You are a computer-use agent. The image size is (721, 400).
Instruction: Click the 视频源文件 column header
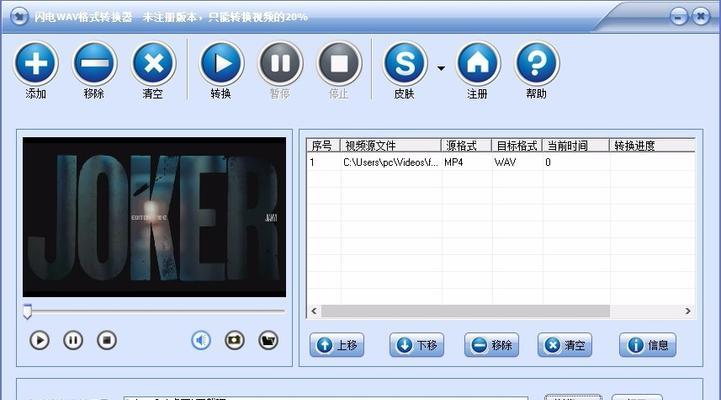coord(390,146)
